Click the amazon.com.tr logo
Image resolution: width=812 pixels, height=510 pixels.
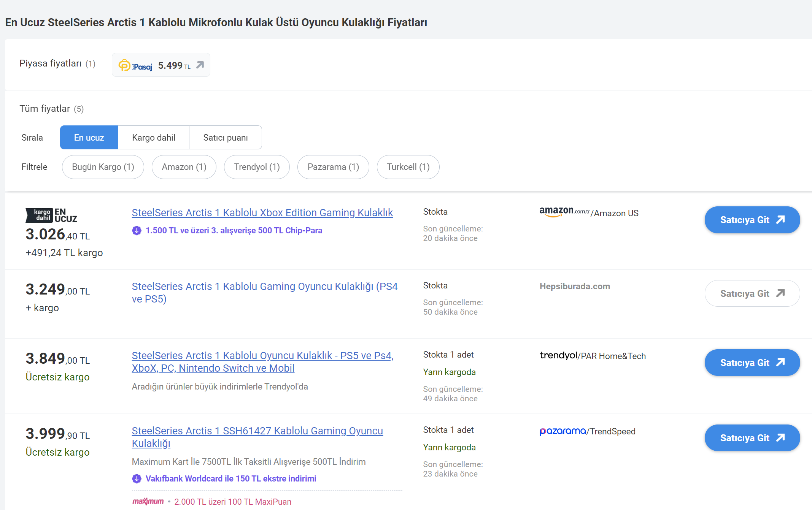(564, 212)
